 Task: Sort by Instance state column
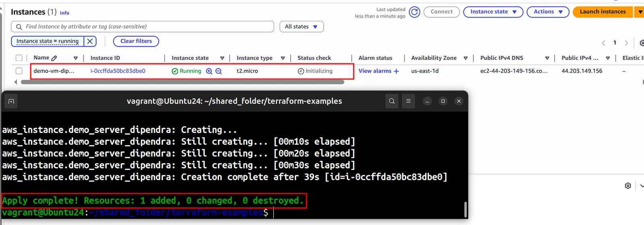tap(222, 58)
